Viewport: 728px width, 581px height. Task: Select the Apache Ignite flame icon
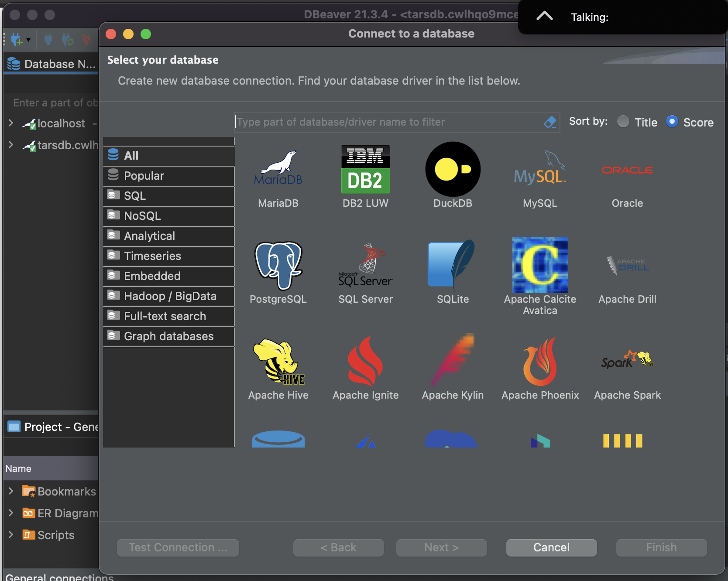(x=365, y=362)
